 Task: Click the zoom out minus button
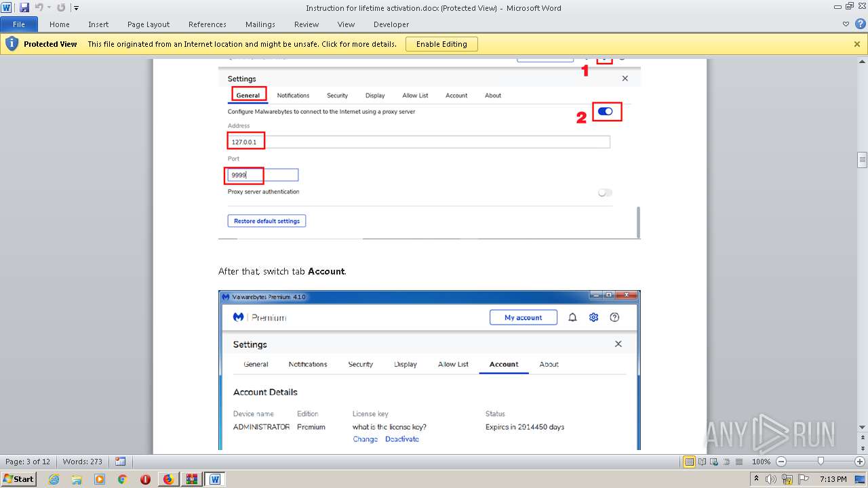[781, 462]
